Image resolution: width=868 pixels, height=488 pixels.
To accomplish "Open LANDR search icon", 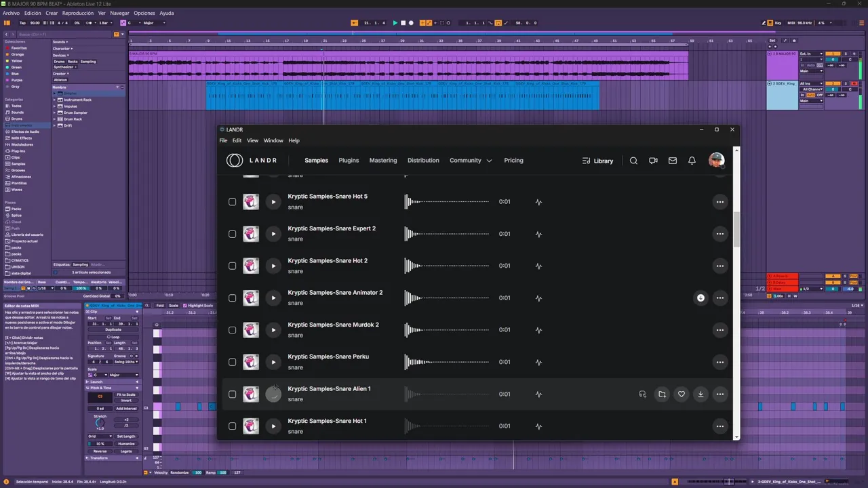I will (633, 161).
